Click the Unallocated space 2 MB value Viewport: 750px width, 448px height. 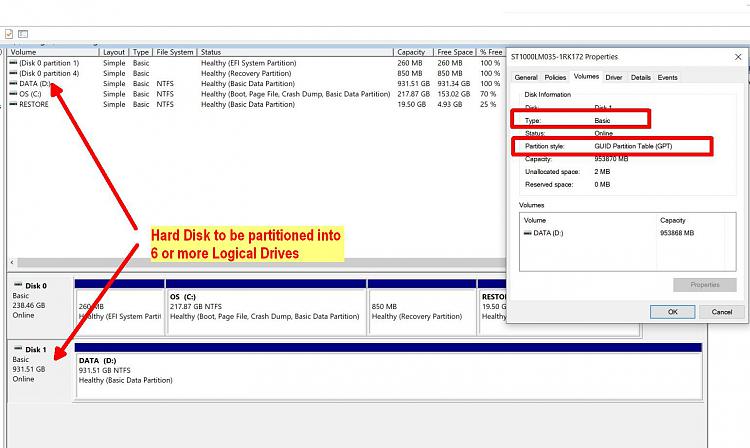(x=602, y=171)
